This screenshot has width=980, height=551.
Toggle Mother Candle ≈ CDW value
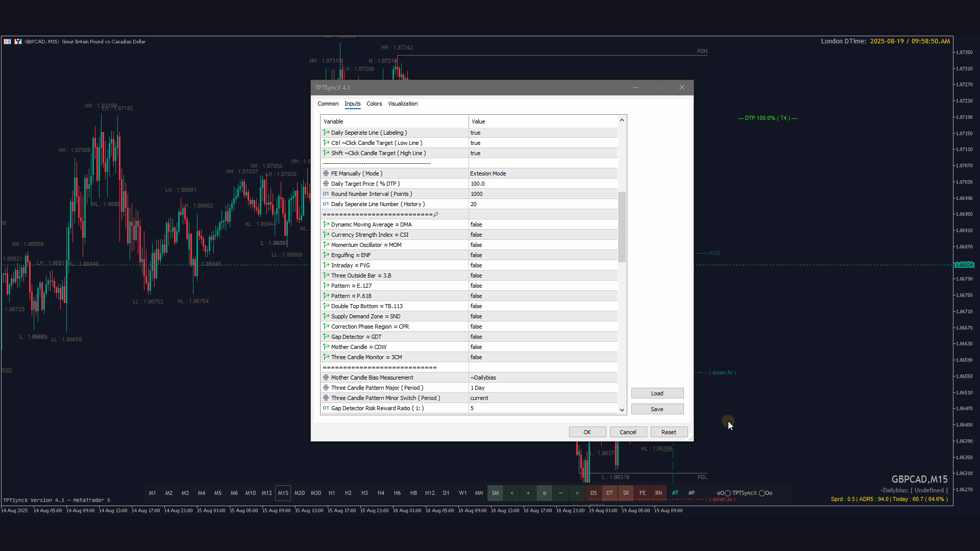[x=543, y=347]
